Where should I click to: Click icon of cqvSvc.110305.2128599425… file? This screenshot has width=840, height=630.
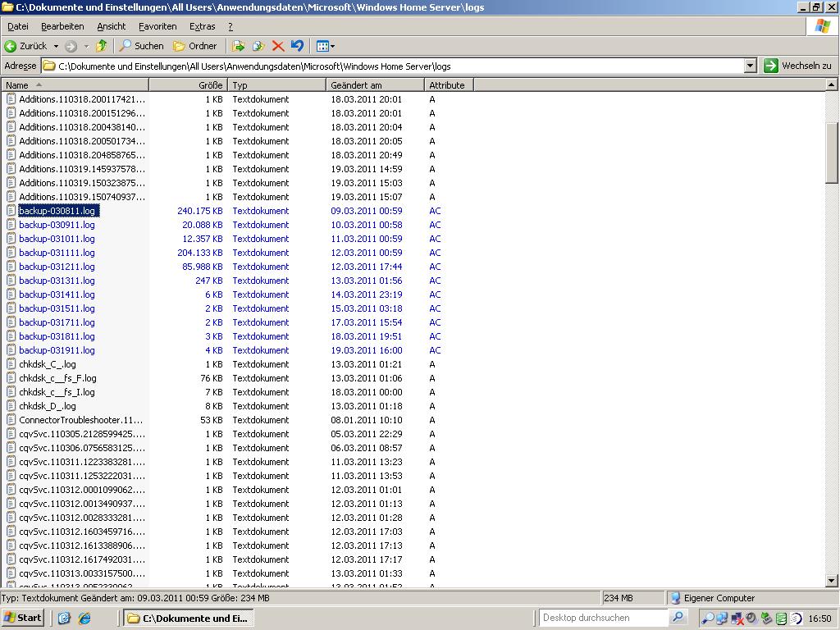[x=11, y=433]
